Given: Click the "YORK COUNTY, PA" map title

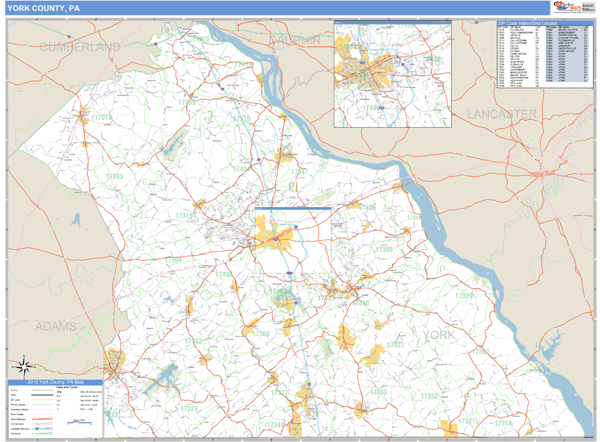Looking at the screenshot, I should pos(43,8).
